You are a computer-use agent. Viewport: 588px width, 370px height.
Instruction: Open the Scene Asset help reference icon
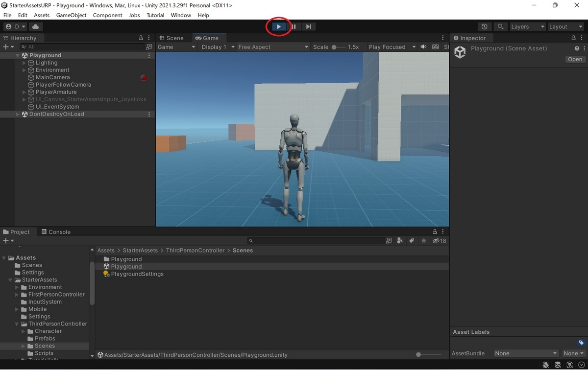click(x=577, y=48)
